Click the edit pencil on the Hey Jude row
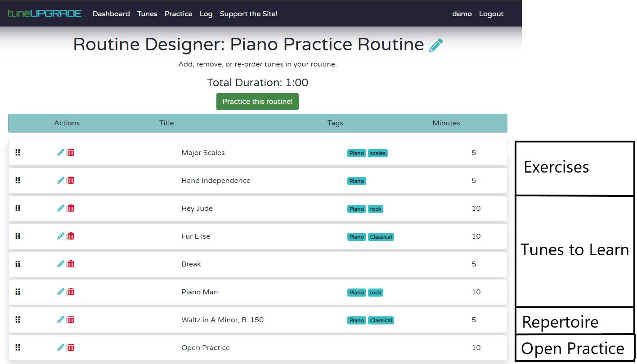The image size is (637, 364). 61,208
